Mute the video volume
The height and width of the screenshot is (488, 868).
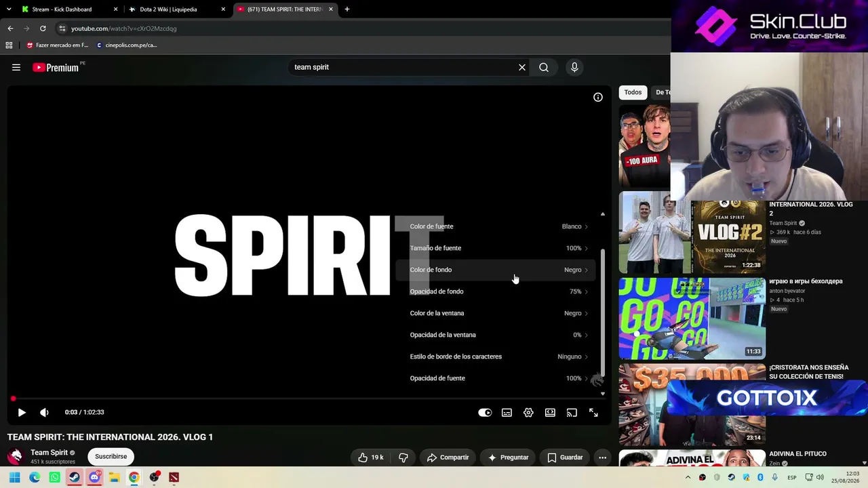click(44, 412)
